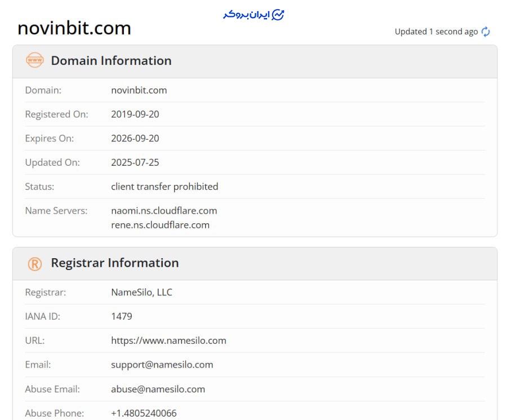Screen dimensions: 507x420
Task: Select the "Updated 1 second ago" text
Action: pos(436,32)
